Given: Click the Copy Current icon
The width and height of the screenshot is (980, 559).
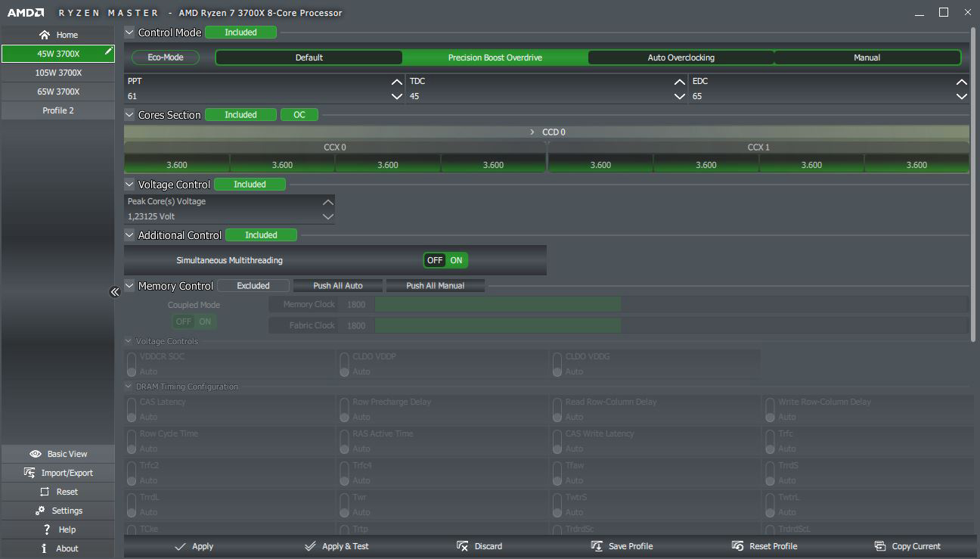Looking at the screenshot, I should point(880,546).
